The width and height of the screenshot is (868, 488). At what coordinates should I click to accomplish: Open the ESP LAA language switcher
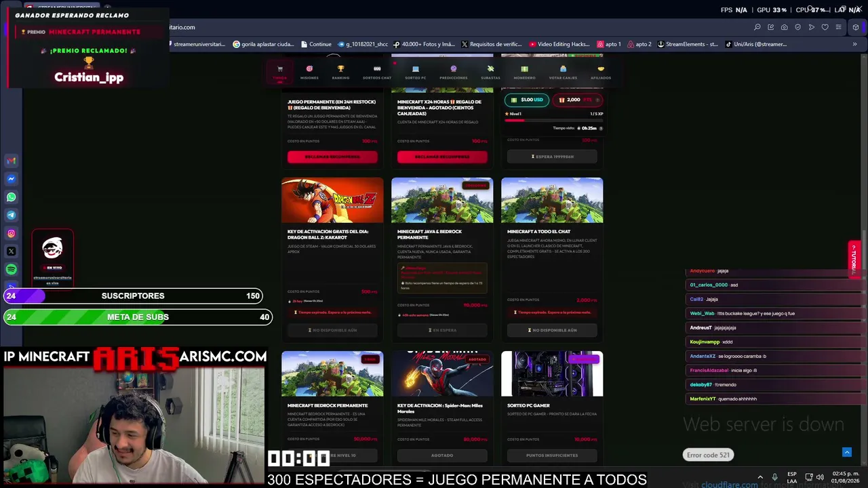[x=792, y=477]
